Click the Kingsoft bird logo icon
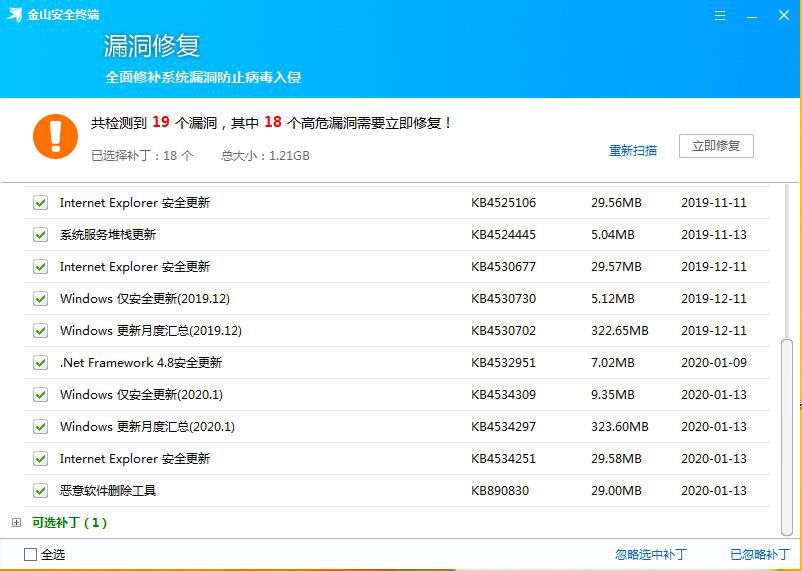This screenshot has height=571, width=802. pos(15,14)
